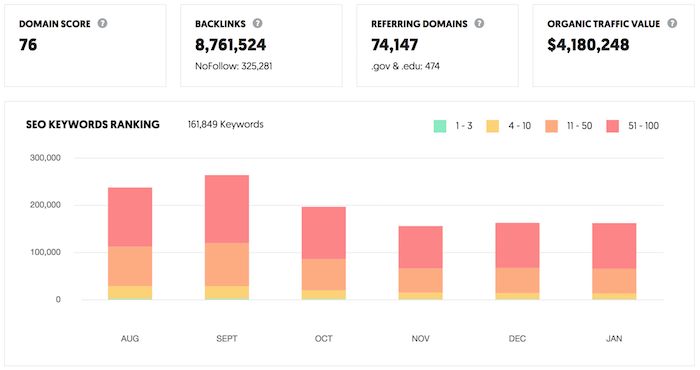Click the 8,761,524 backlinks count
700x370 pixels.
(x=230, y=45)
